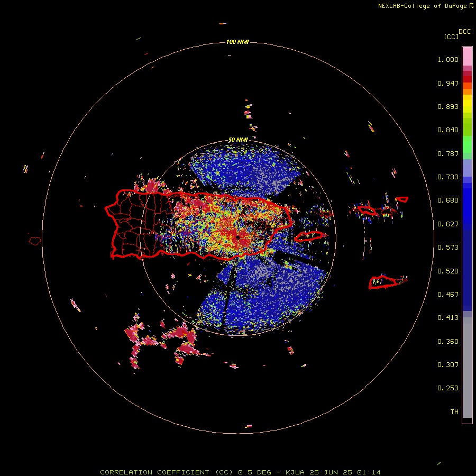This screenshot has height=476, width=476.
Task: Pick the 0.840 color scale value
Action: [x=448, y=130]
